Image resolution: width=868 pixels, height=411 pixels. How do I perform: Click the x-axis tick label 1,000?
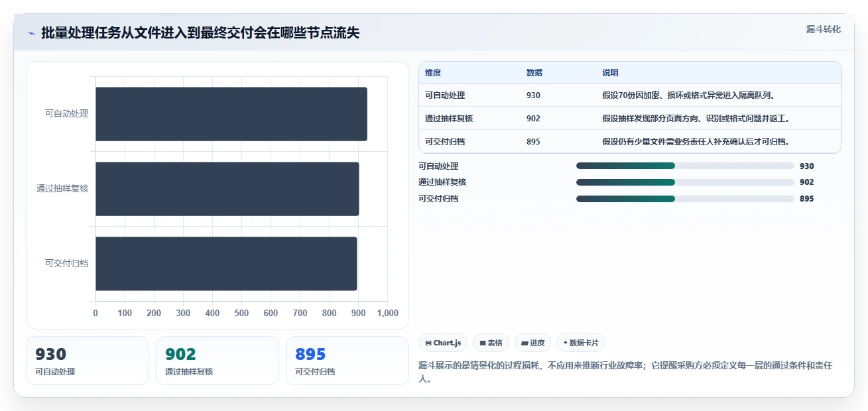(x=387, y=313)
